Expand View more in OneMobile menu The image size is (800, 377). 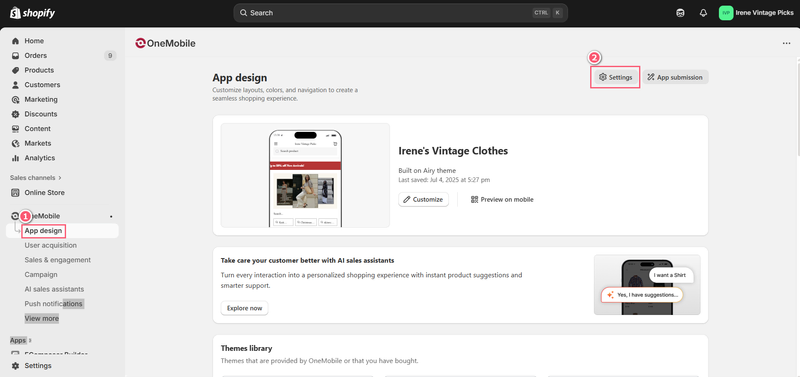point(42,318)
